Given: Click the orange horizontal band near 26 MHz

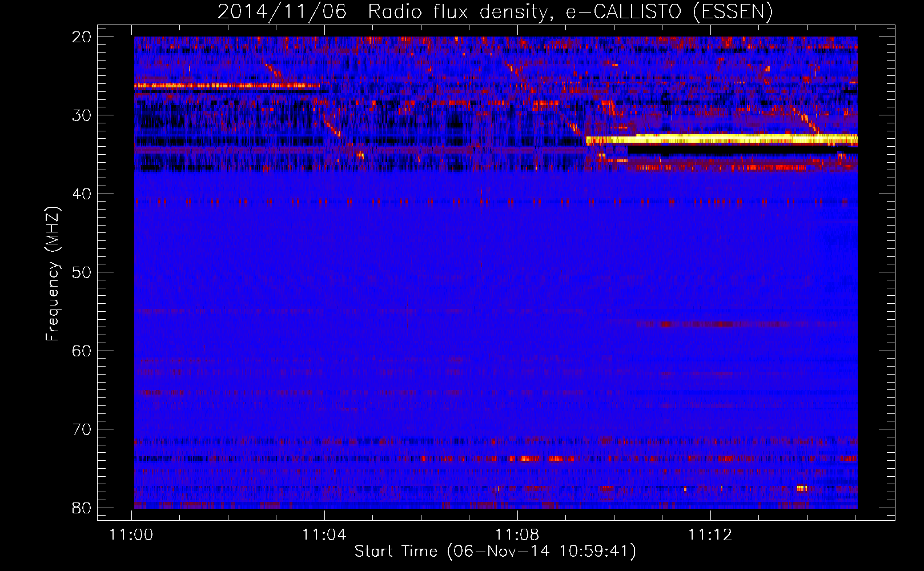Looking at the screenshot, I should [x=228, y=86].
